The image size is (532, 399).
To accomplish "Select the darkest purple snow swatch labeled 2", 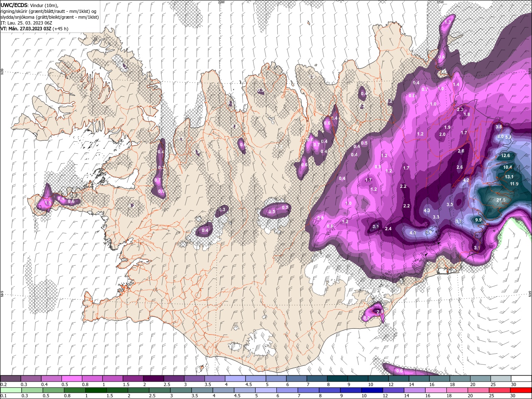I will click(x=153, y=379).
